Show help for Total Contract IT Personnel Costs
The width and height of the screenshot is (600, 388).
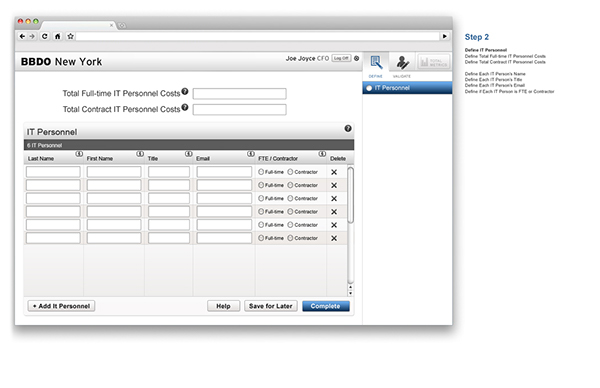(x=185, y=108)
